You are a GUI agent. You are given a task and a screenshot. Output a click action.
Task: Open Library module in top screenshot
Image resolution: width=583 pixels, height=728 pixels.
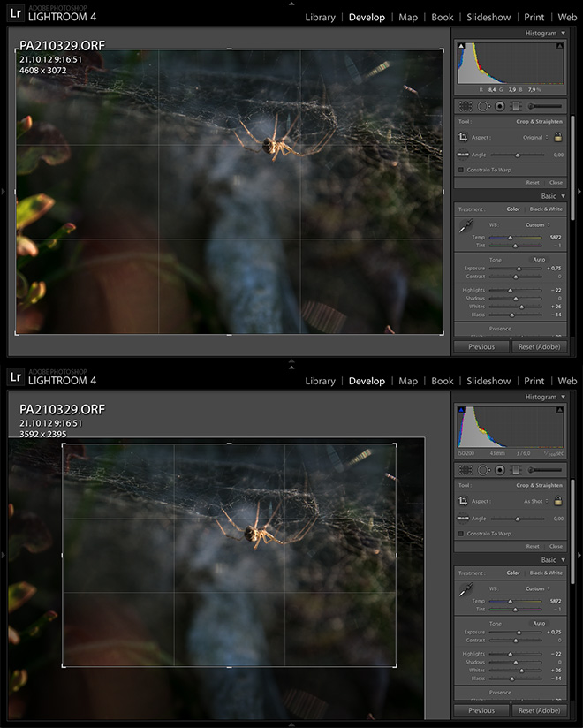point(321,17)
